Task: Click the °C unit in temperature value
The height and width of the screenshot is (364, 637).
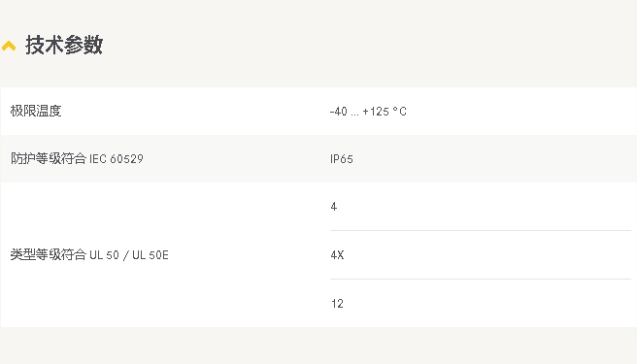Action: 400,112
